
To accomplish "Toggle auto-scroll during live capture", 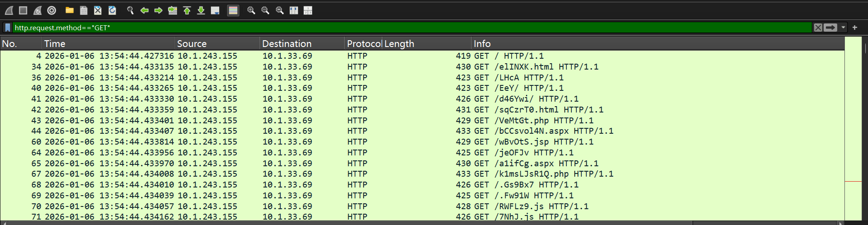I will (x=216, y=10).
